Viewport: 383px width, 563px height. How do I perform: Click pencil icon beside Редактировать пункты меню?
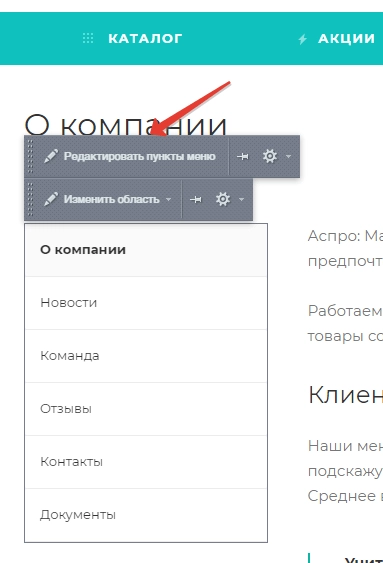[51, 157]
